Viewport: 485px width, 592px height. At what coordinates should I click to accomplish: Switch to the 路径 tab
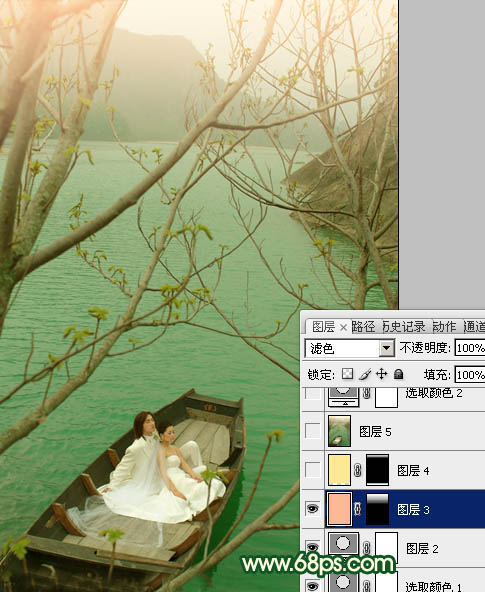363,327
